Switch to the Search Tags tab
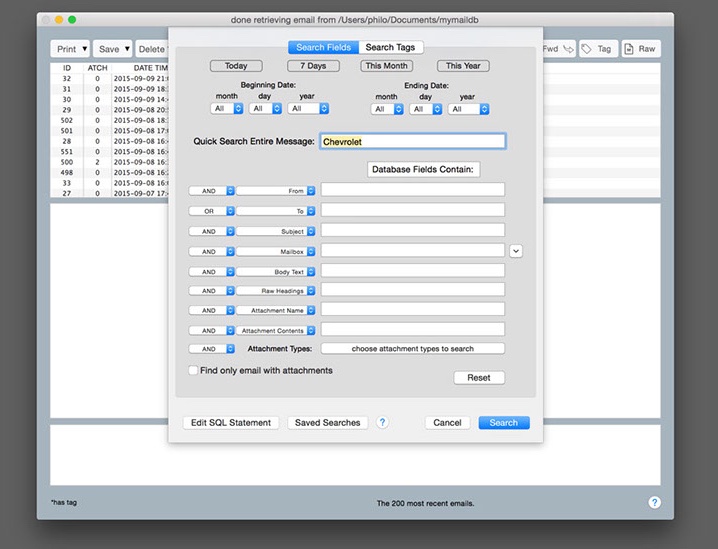 tap(390, 47)
